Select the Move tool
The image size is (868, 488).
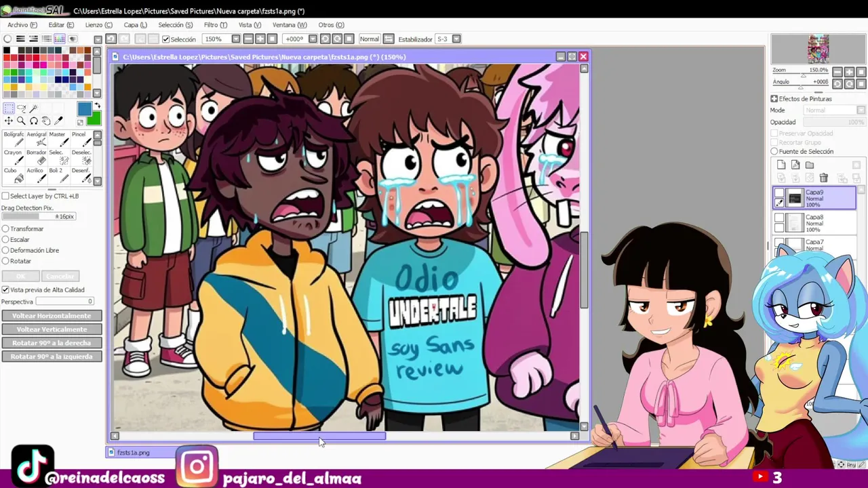tap(9, 121)
